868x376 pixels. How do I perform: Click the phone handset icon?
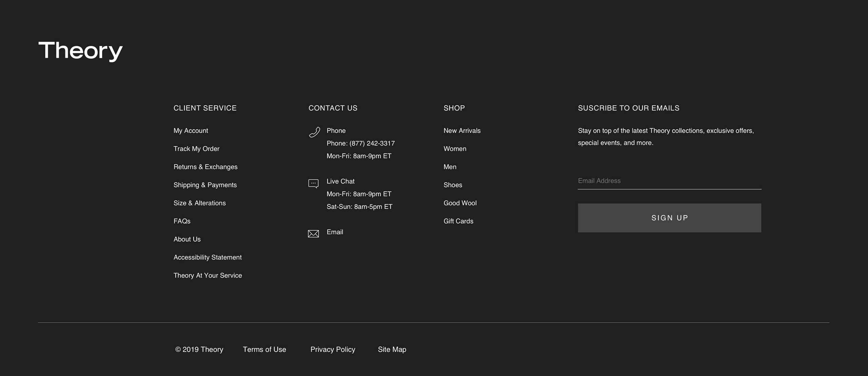click(314, 132)
